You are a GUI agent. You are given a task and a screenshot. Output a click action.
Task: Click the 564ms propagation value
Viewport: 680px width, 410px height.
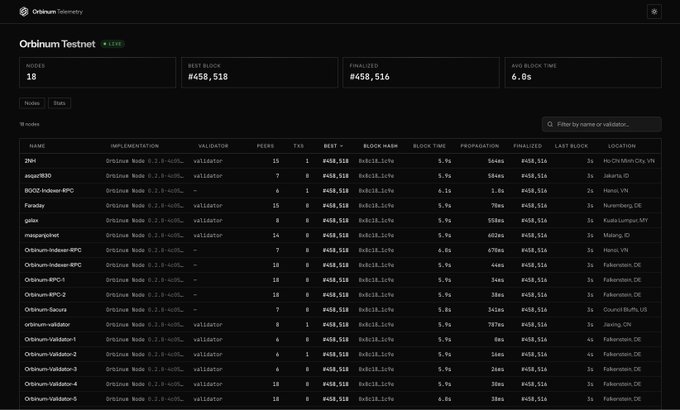496,161
